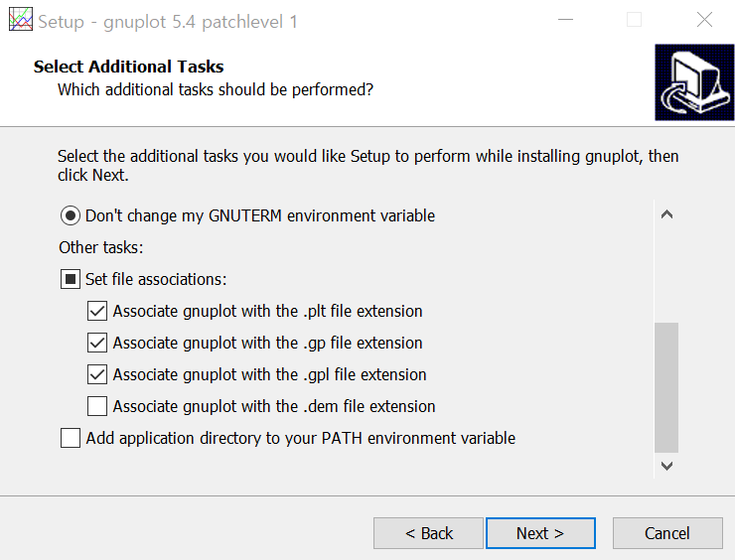Proceed with the Next button
Viewport: 735px width, 560px height.
click(x=540, y=533)
